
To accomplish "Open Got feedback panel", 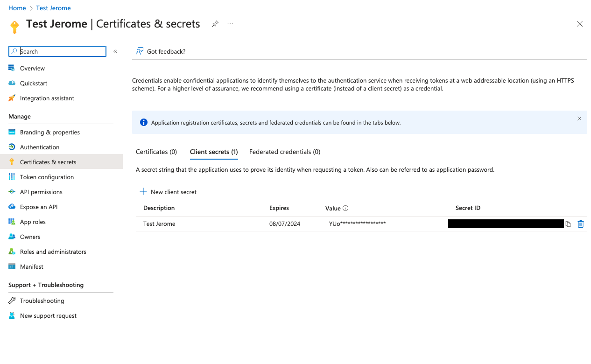I will pos(161,51).
